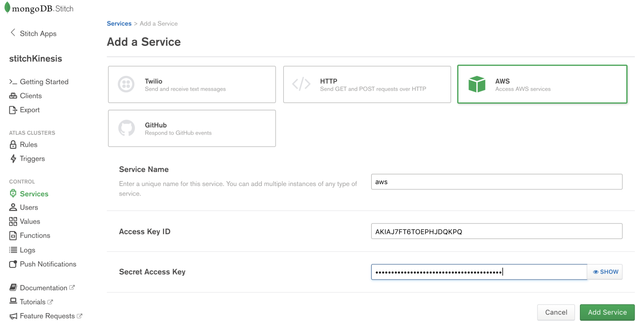
Task: Select the GitHub service card
Action: tap(192, 128)
